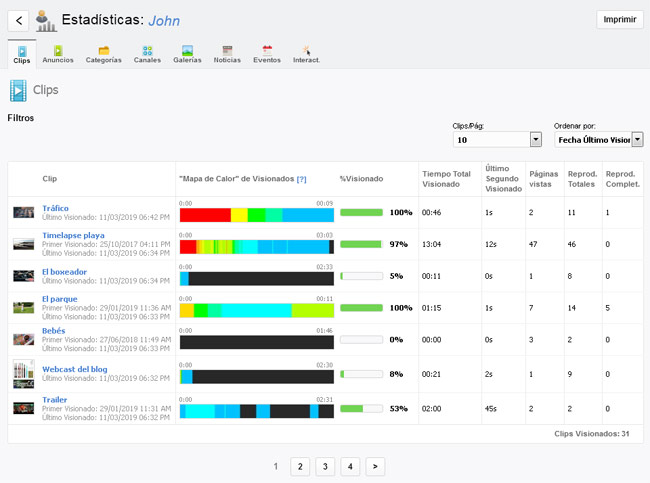Click the Webcast del blog 8% progress bar
This screenshot has height=483, width=650.
click(361, 374)
